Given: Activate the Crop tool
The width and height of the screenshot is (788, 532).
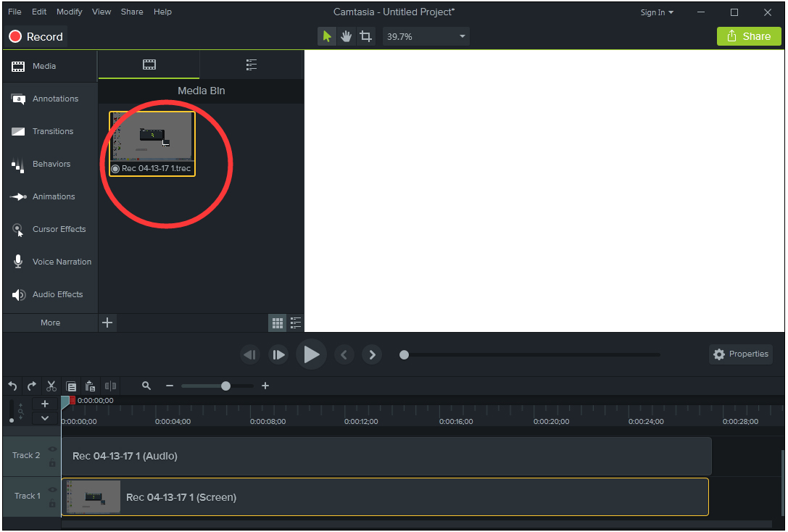Looking at the screenshot, I should 365,36.
